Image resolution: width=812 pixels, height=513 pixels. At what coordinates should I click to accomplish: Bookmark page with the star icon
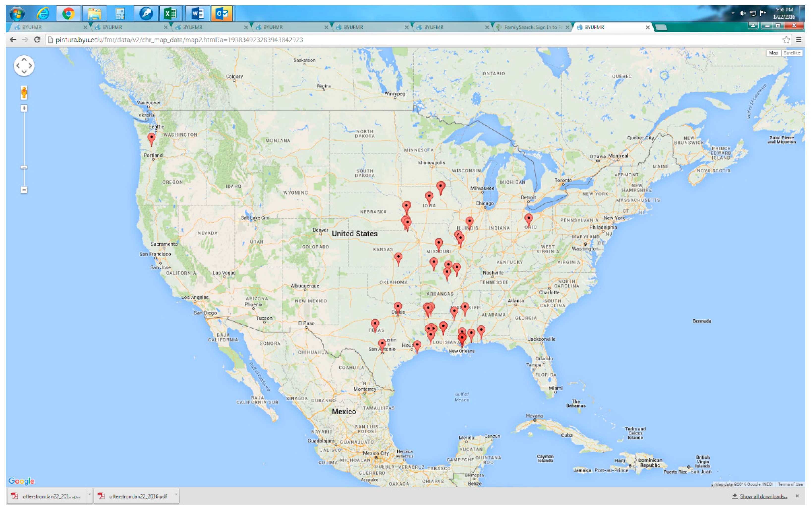pyautogui.click(x=786, y=40)
